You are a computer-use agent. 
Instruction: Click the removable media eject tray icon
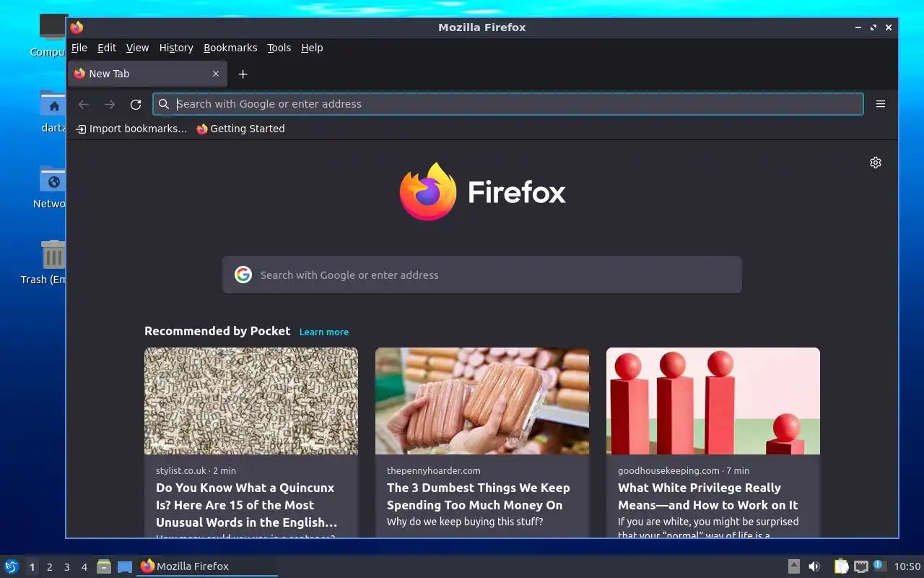[793, 566]
